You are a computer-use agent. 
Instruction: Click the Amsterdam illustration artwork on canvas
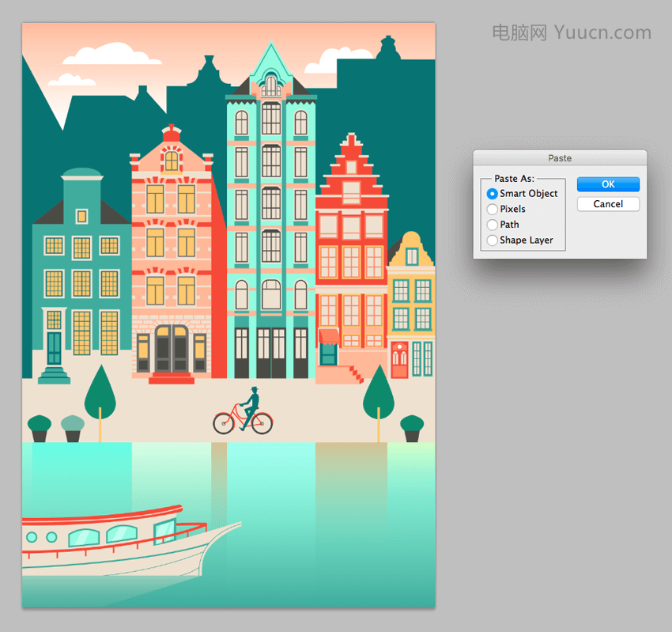[x=228, y=315]
